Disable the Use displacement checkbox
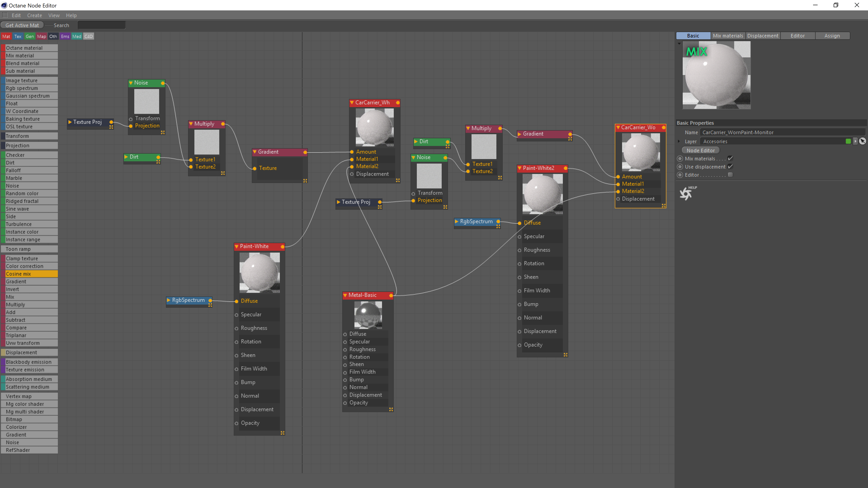Image resolution: width=868 pixels, height=488 pixels. click(x=730, y=167)
